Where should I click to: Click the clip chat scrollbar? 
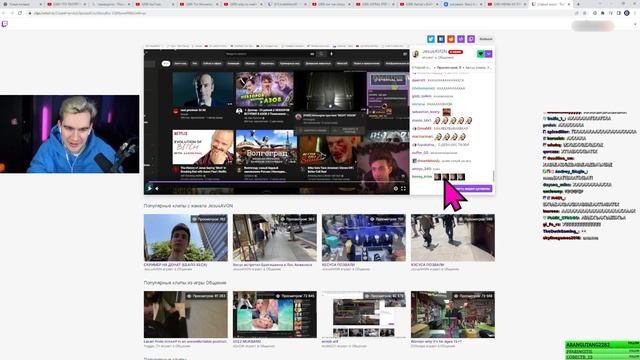coord(493,176)
